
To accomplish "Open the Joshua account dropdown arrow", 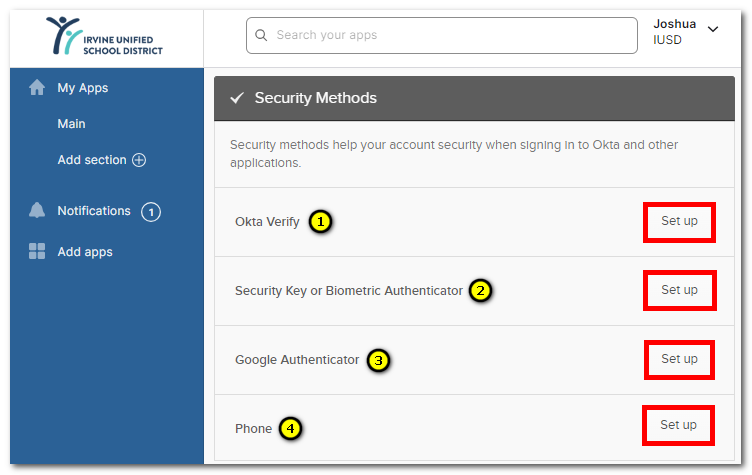I will (713, 29).
